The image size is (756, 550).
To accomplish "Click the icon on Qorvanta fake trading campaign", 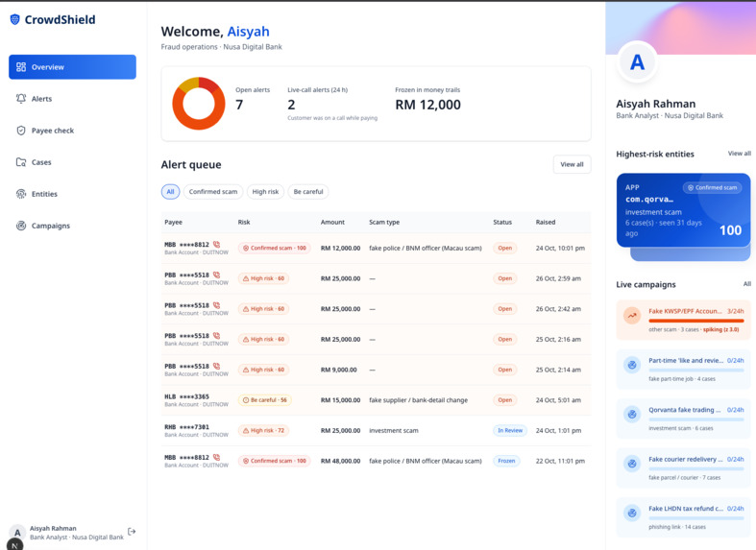I will click(x=632, y=414).
